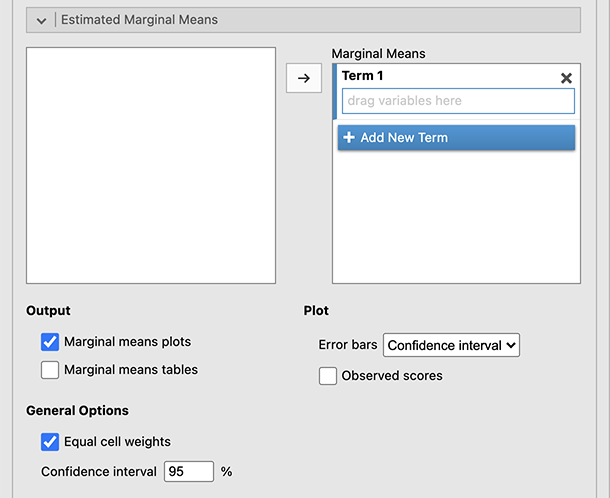Select the Term 1 heading
610x498 pixels.
[x=362, y=76]
